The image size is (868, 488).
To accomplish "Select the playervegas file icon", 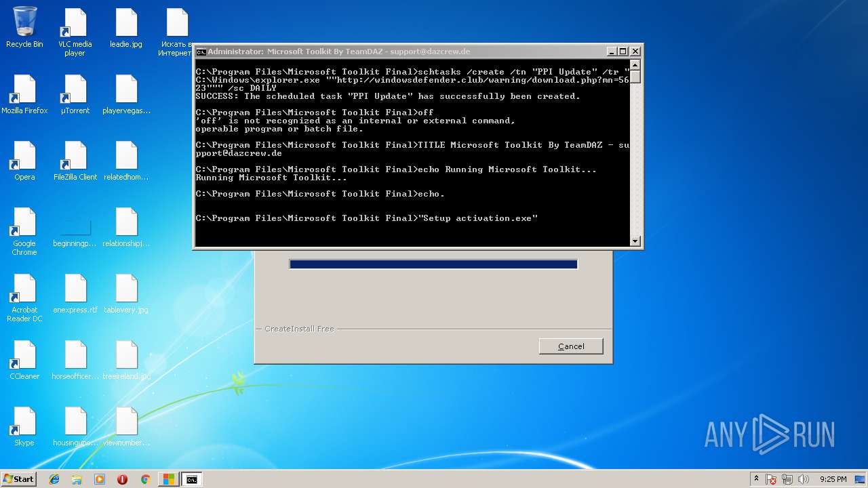I will (126, 94).
